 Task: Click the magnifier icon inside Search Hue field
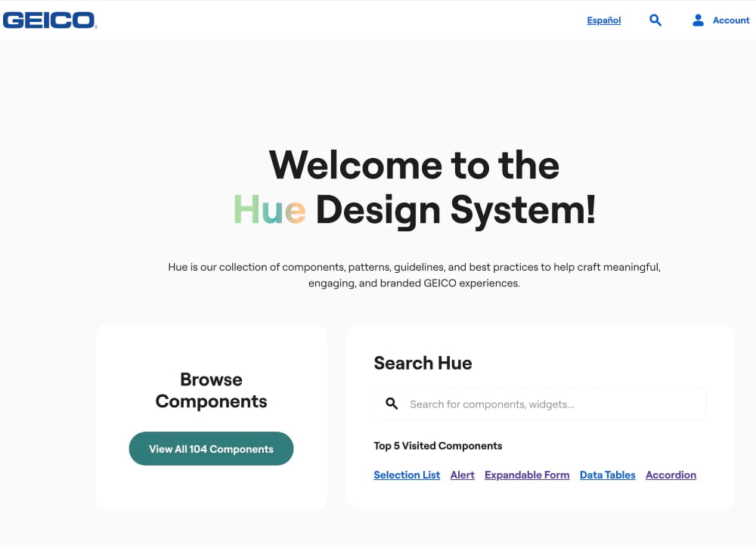click(x=392, y=404)
